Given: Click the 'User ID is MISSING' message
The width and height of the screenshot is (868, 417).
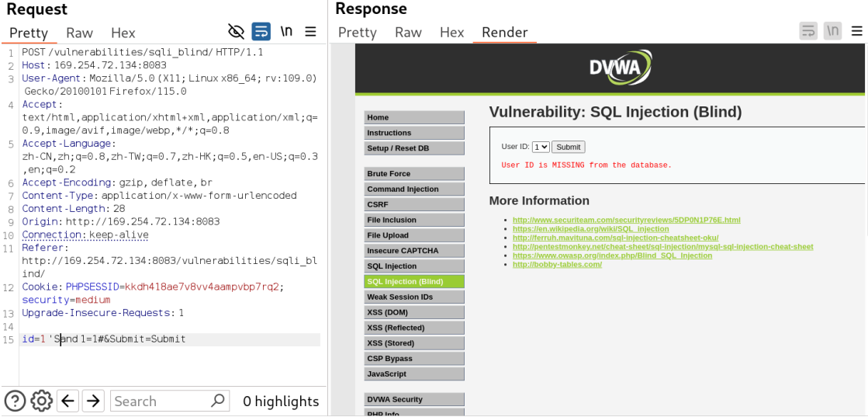Looking at the screenshot, I should (586, 165).
